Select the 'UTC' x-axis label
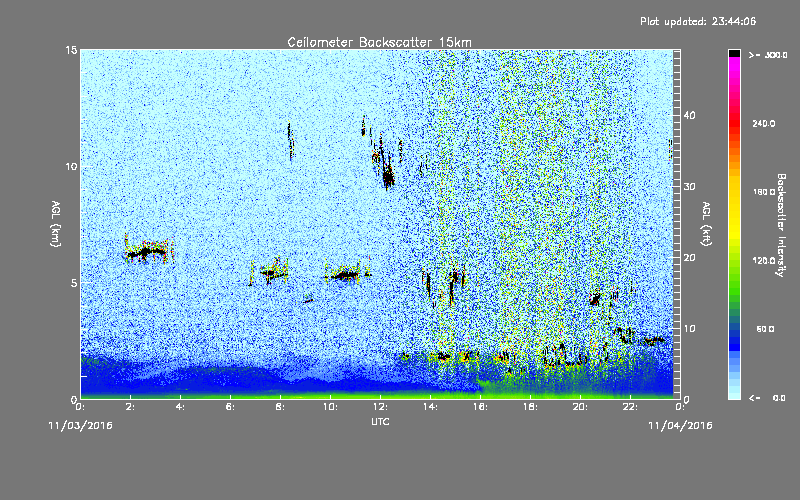This screenshot has width=800, height=500. [x=380, y=422]
